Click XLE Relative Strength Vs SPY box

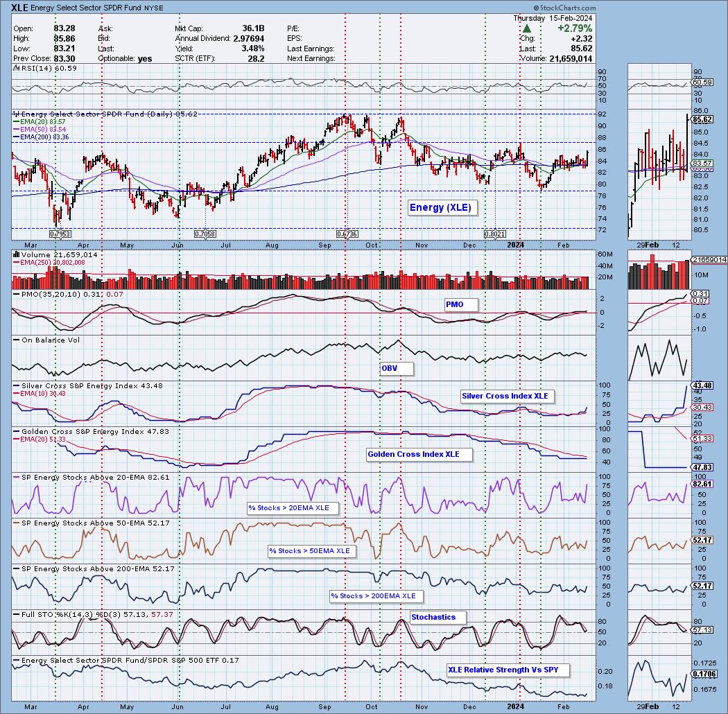tap(508, 670)
